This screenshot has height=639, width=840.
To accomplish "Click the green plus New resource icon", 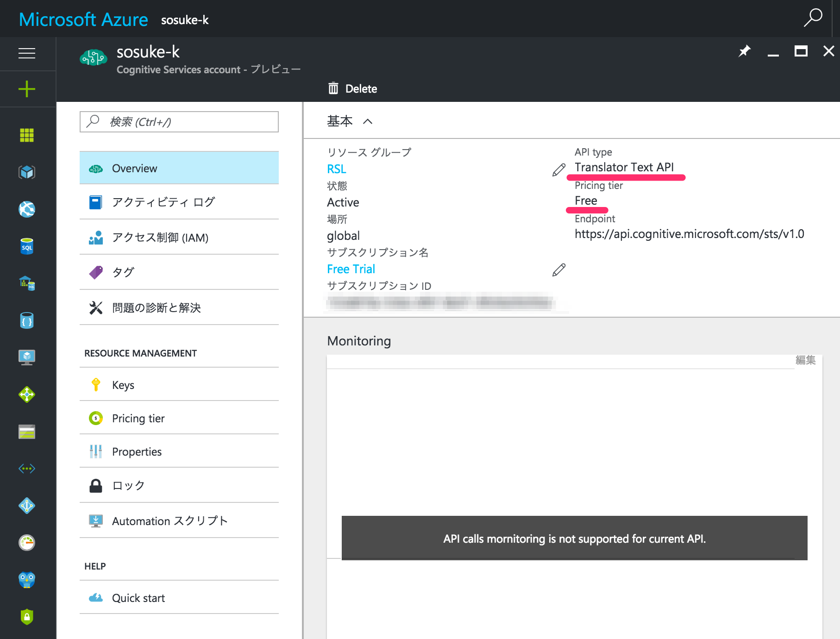I will (x=27, y=89).
